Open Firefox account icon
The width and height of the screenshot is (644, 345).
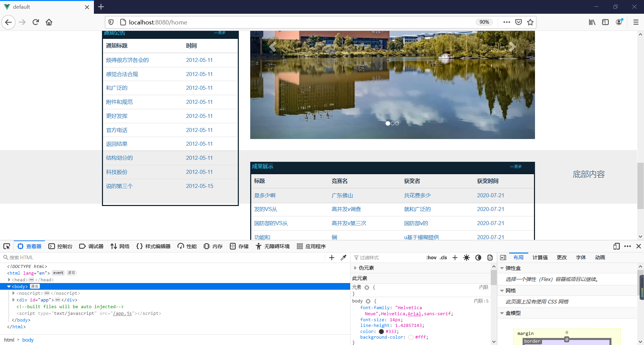(x=619, y=22)
